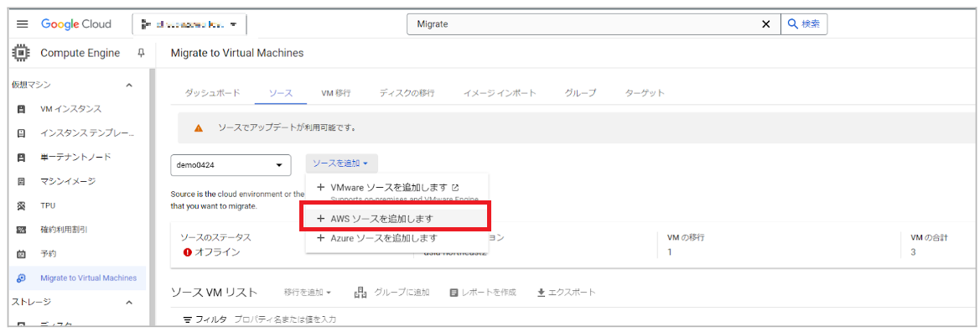Click the orange update warning icon
Image resolution: width=980 pixels, height=332 pixels.
point(198,128)
